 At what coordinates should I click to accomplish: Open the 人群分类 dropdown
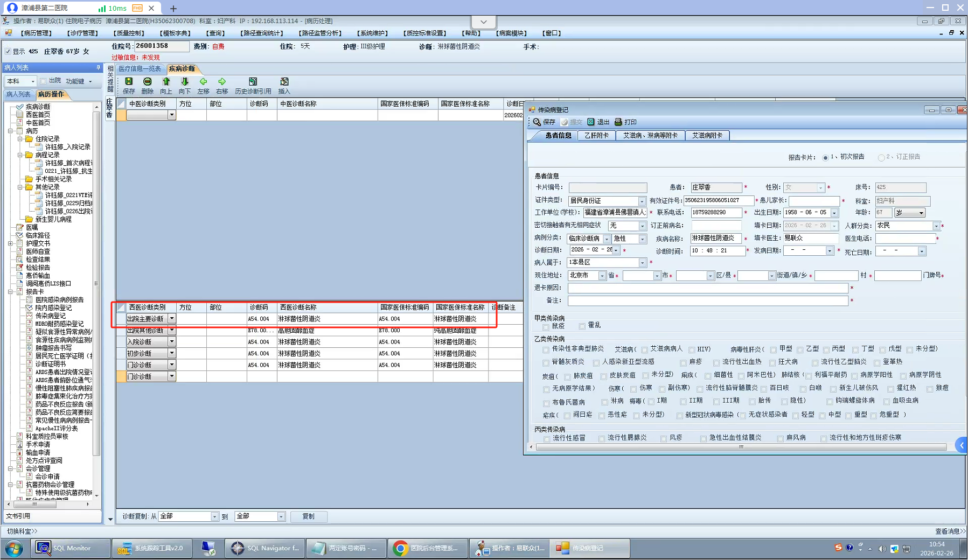(x=936, y=226)
